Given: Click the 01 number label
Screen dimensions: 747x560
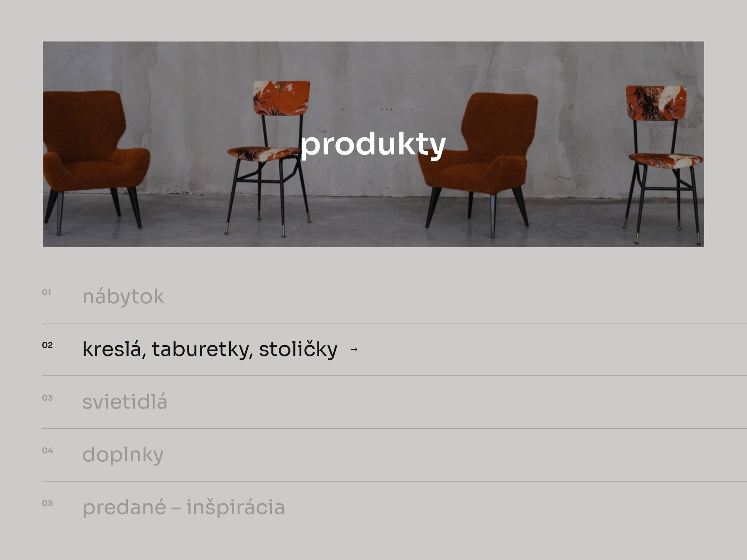Looking at the screenshot, I should tap(46, 292).
